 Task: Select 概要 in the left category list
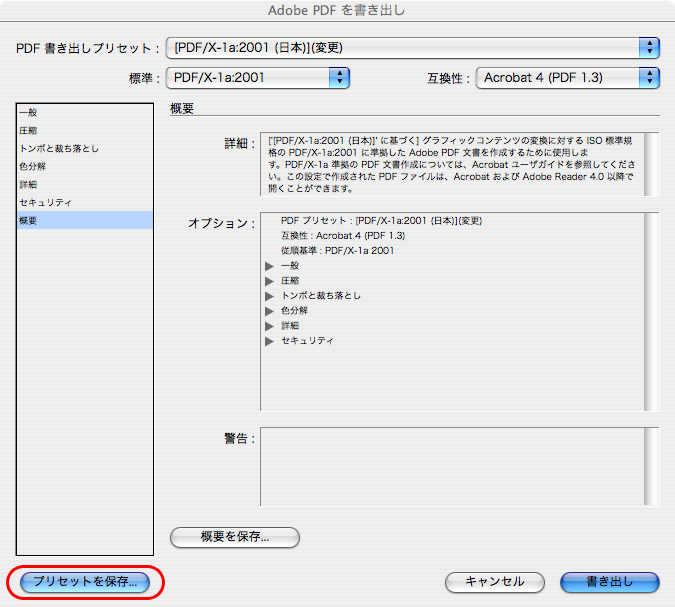coord(85,220)
